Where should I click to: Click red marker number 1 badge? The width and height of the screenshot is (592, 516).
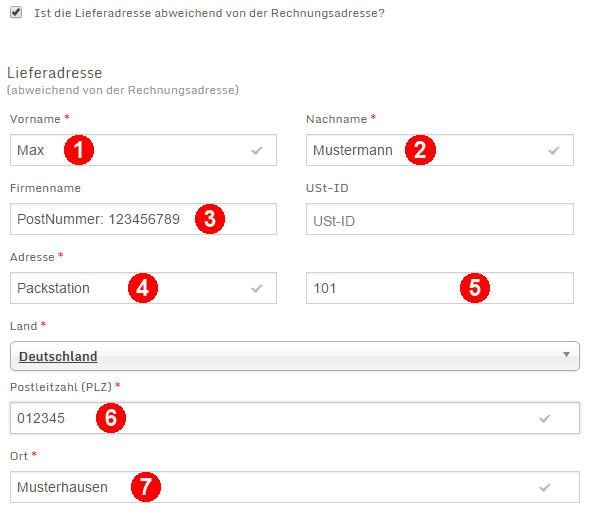pyautogui.click(x=79, y=150)
